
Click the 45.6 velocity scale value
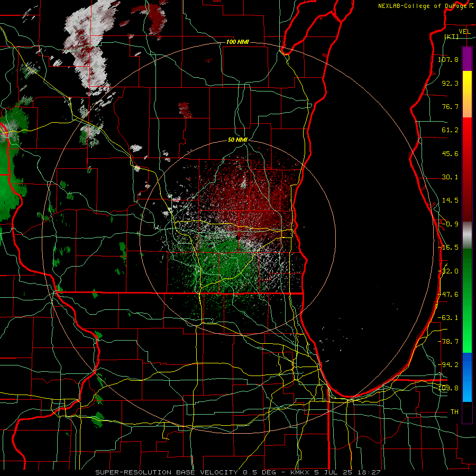pos(450,153)
